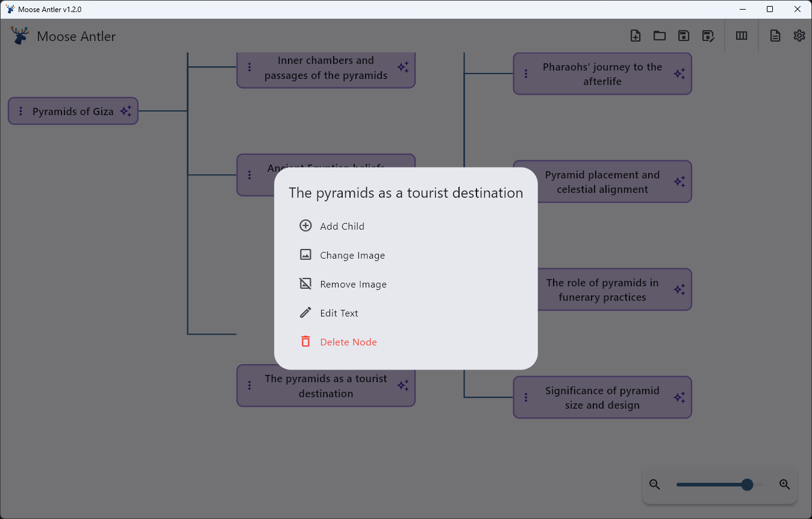Open options dots on tourist destination node
Viewport: 812px width, 519px height.
point(249,386)
